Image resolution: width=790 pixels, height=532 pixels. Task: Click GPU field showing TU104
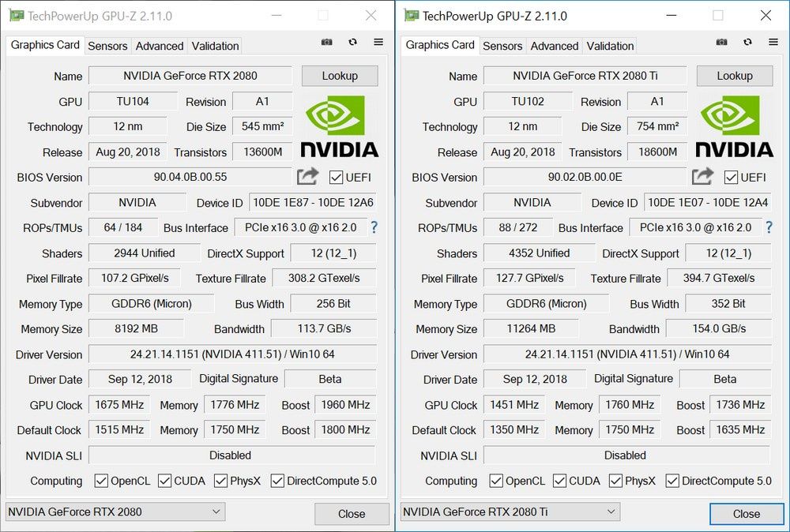(x=133, y=101)
